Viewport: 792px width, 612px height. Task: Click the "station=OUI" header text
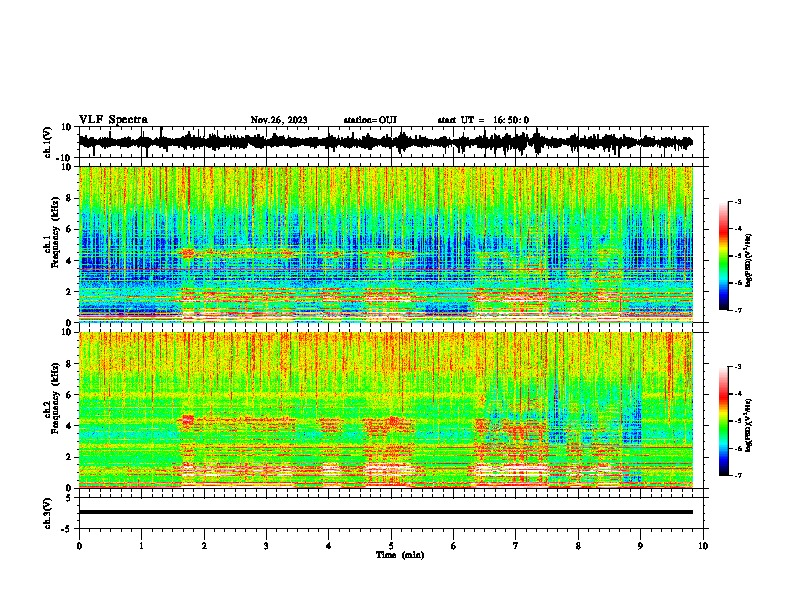pyautogui.click(x=370, y=120)
